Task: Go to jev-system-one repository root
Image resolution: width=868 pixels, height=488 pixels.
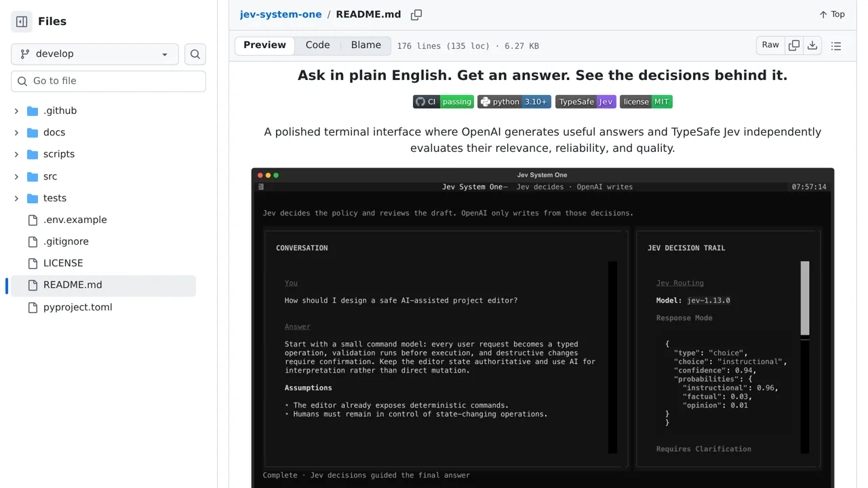Action: [x=281, y=14]
